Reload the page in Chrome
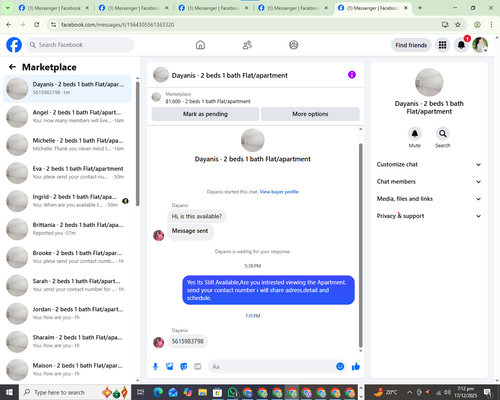 point(37,25)
